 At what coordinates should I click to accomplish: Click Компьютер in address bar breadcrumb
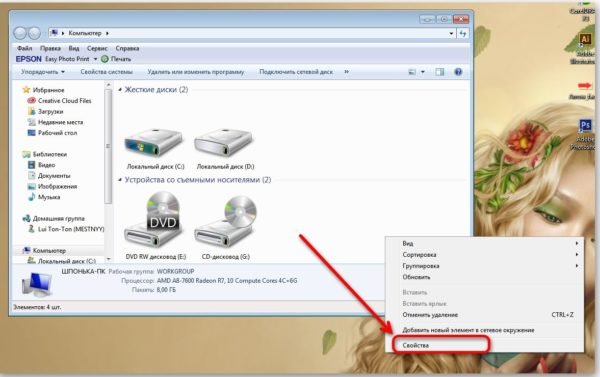[85, 33]
